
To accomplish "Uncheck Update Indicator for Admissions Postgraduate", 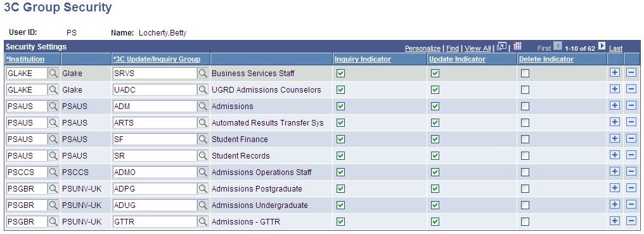I will pyautogui.click(x=435, y=189).
